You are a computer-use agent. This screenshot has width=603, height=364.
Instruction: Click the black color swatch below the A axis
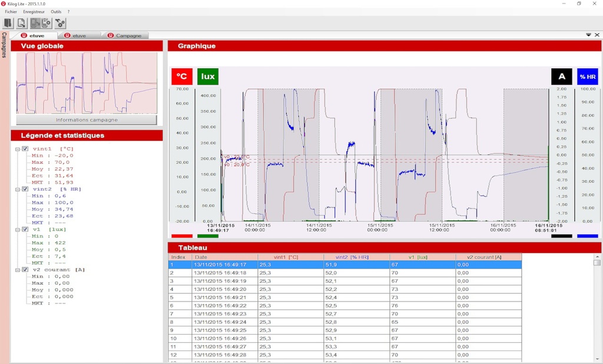(561, 236)
